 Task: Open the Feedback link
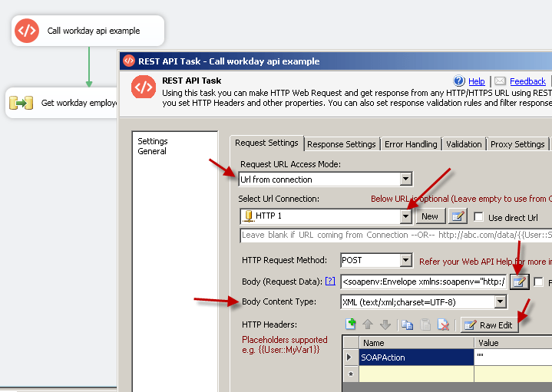coord(527,81)
